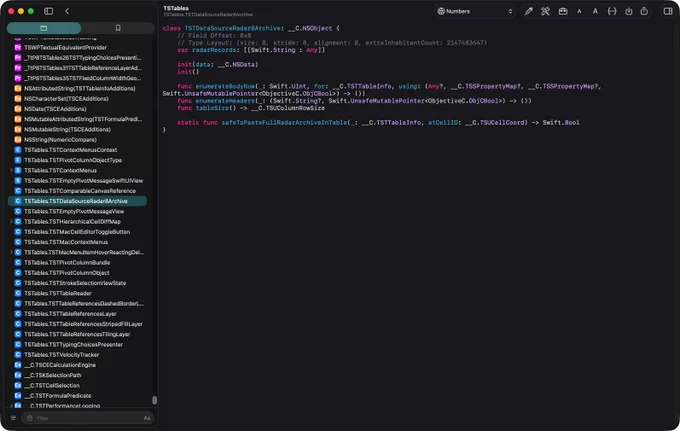The height and width of the screenshot is (431, 680).
Task: Go back with the chevron arrow
Action: (x=67, y=11)
